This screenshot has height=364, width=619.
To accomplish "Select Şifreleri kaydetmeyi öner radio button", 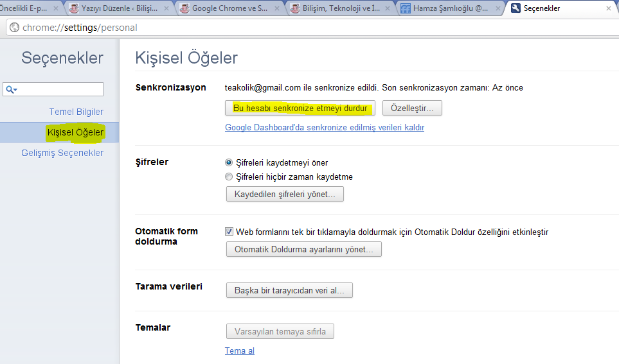I will click(229, 162).
